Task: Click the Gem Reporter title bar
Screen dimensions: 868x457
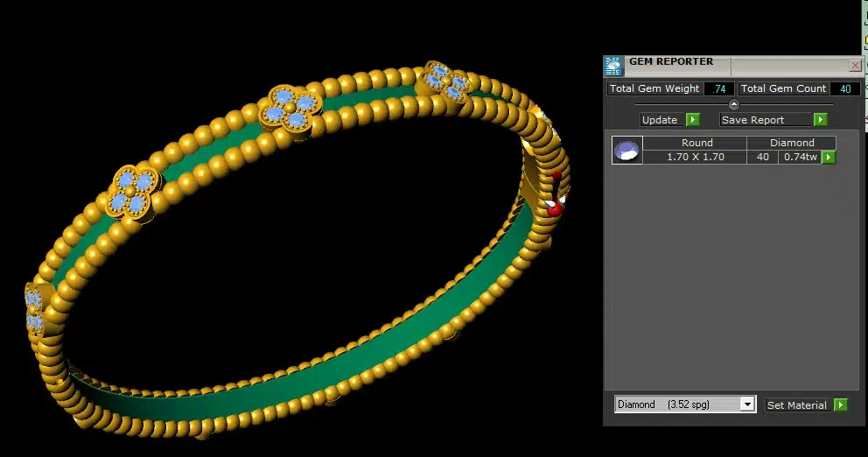Action: 735,65
